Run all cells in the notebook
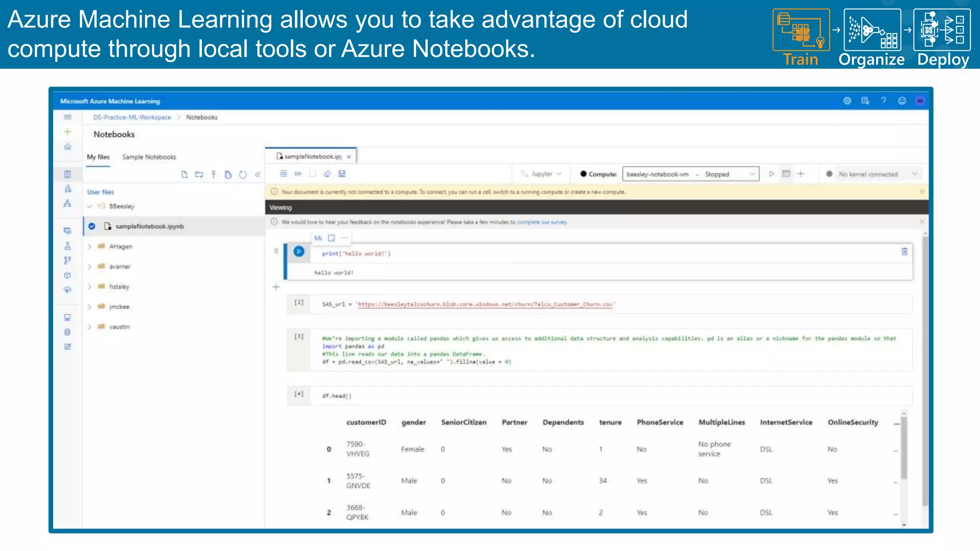 pos(298,174)
